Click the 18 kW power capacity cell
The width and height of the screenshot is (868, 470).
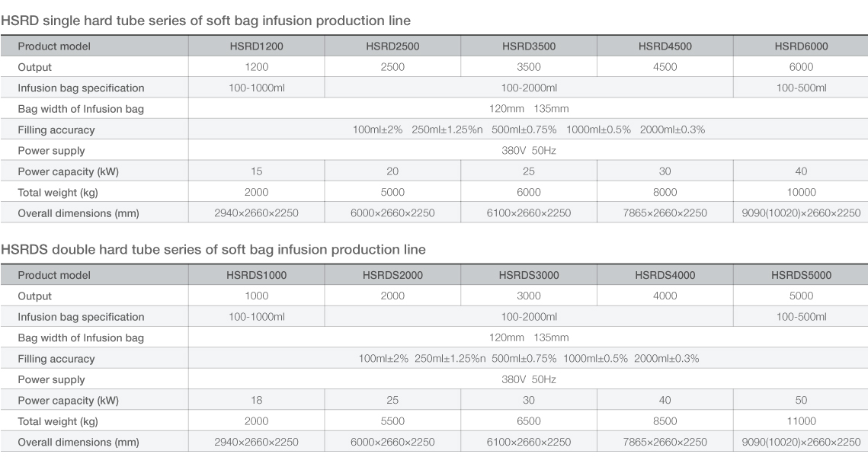(256, 400)
